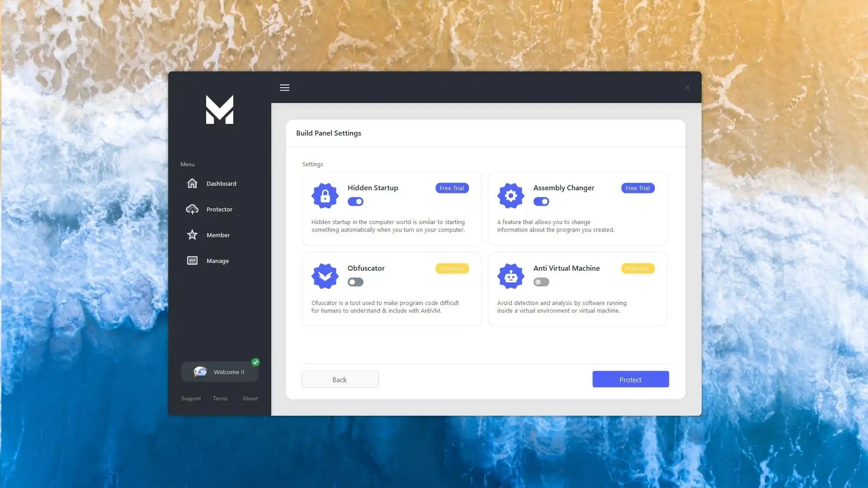
Task: Click the About link at bottom
Action: pos(250,398)
